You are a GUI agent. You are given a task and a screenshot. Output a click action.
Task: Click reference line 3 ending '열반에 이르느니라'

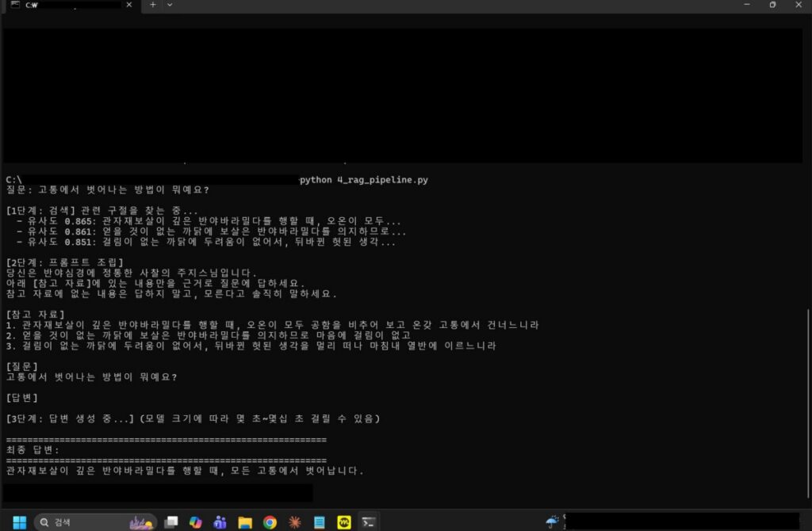(x=251, y=346)
